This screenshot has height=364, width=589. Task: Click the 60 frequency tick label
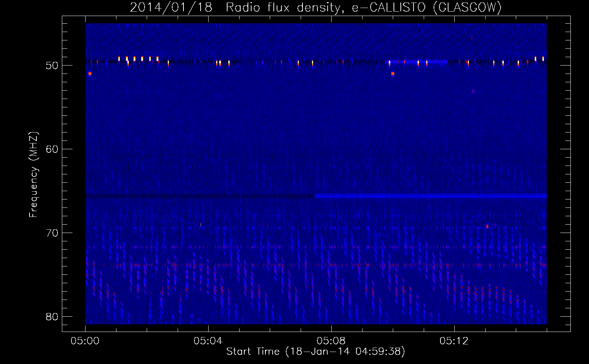pos(52,149)
